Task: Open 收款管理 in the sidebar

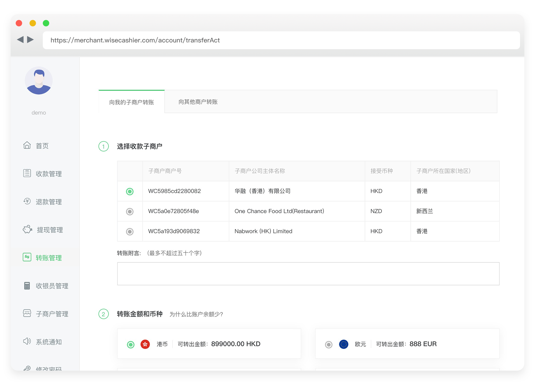Action: coord(49,174)
